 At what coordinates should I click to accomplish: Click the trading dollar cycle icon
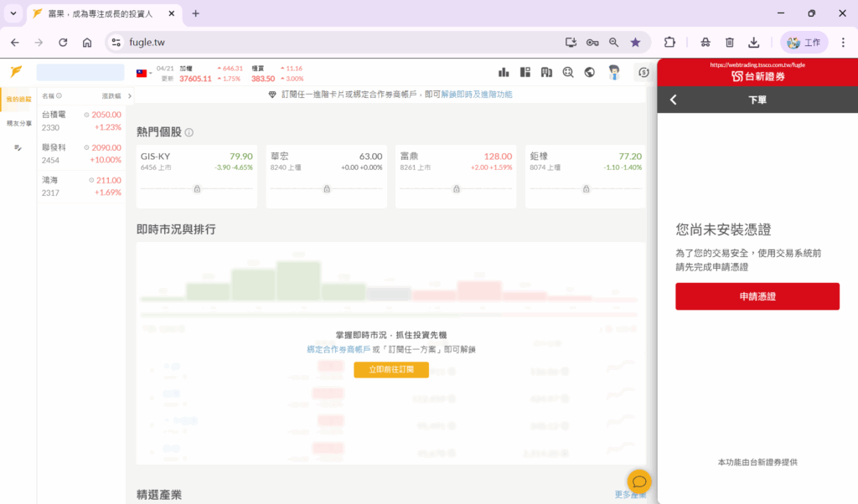(643, 73)
